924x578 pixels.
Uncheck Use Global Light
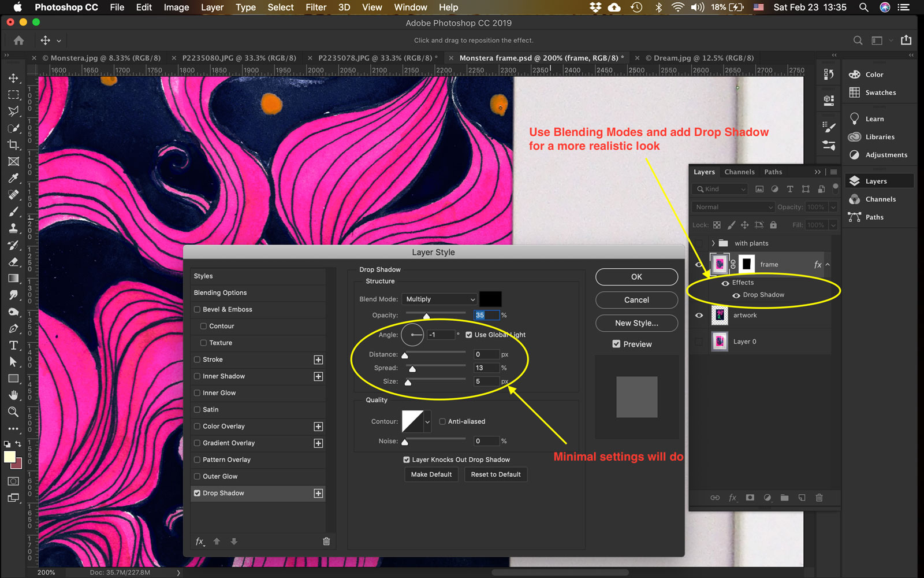pyautogui.click(x=469, y=334)
